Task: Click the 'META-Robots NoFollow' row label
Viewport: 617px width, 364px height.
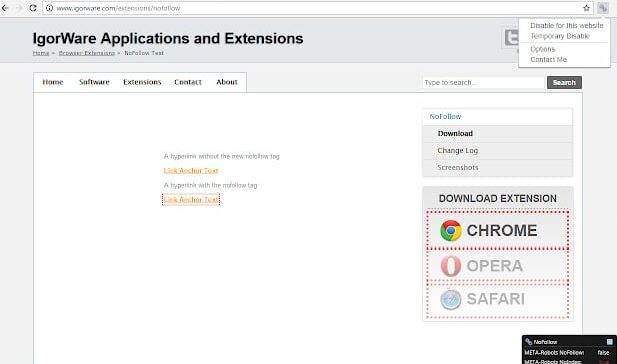Action: pyautogui.click(x=554, y=353)
